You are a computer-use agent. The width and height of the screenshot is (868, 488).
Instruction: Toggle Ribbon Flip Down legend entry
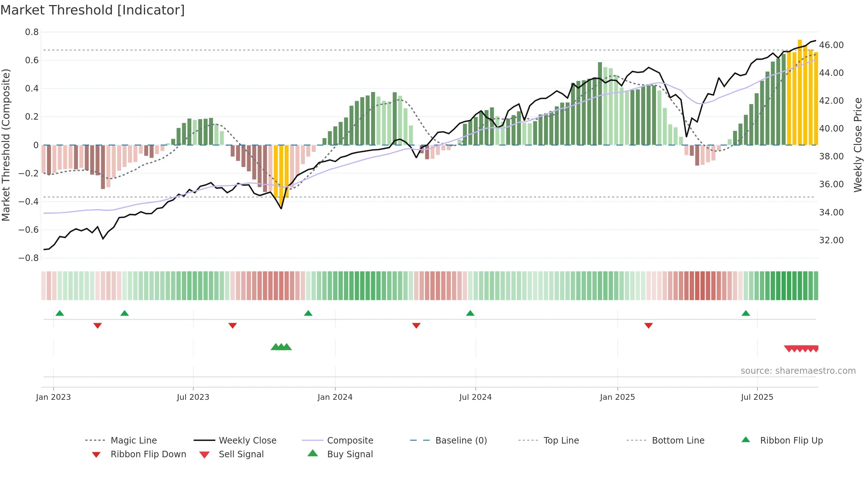[x=139, y=454]
